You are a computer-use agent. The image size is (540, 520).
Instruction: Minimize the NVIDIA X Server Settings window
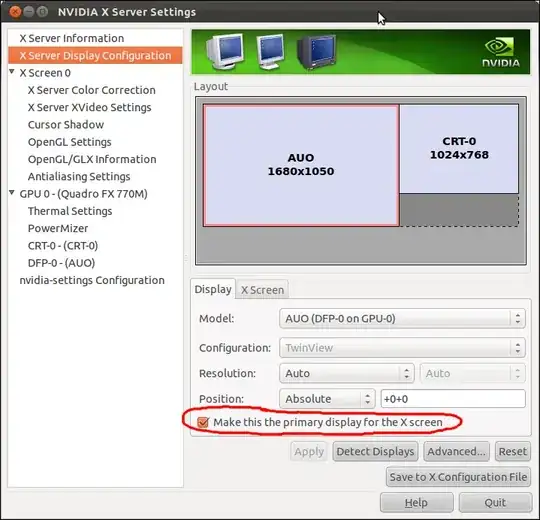point(29,12)
